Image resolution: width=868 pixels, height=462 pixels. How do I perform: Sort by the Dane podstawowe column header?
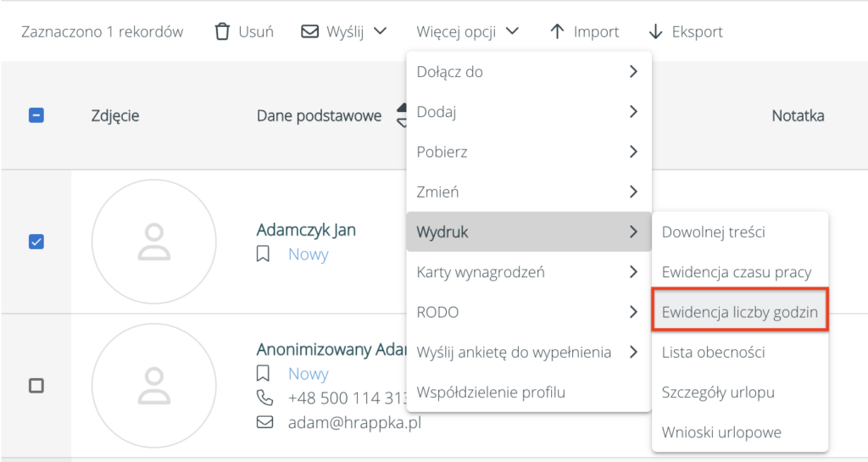pyautogui.click(x=319, y=116)
